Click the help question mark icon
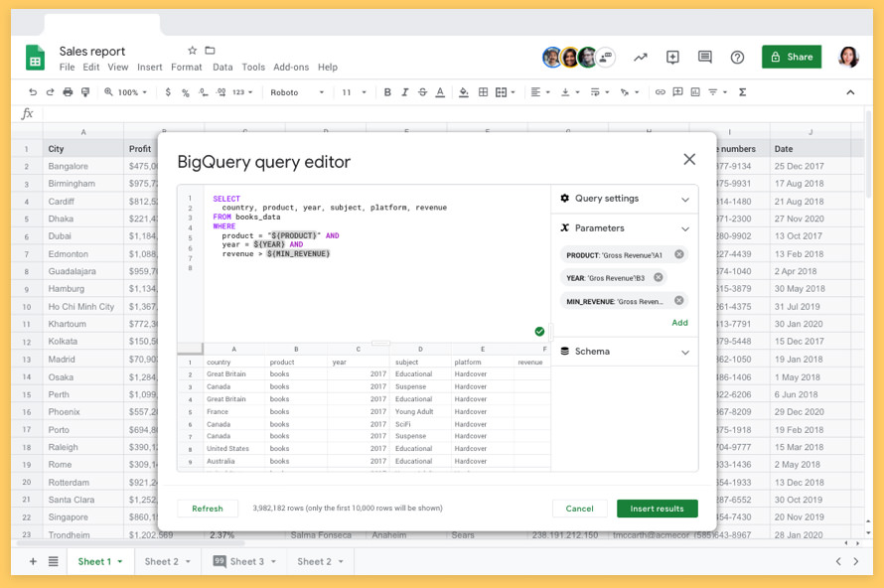Image resolution: width=884 pixels, height=588 pixels. point(737,57)
